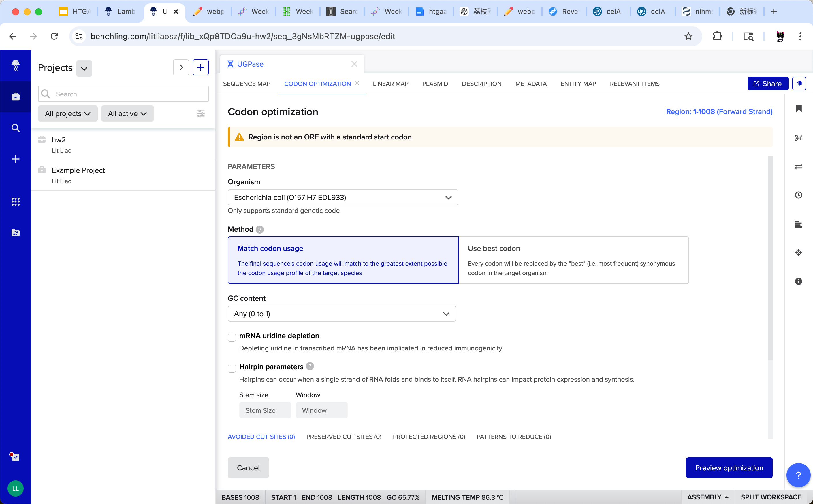Screen dimensions: 813x504
Task: Open the bookmark icon in right sidebar
Action: pos(798,108)
